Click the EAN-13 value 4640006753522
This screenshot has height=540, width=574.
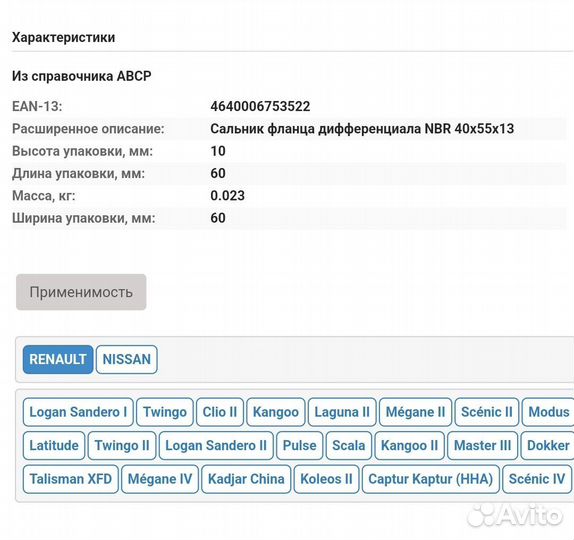point(260,107)
